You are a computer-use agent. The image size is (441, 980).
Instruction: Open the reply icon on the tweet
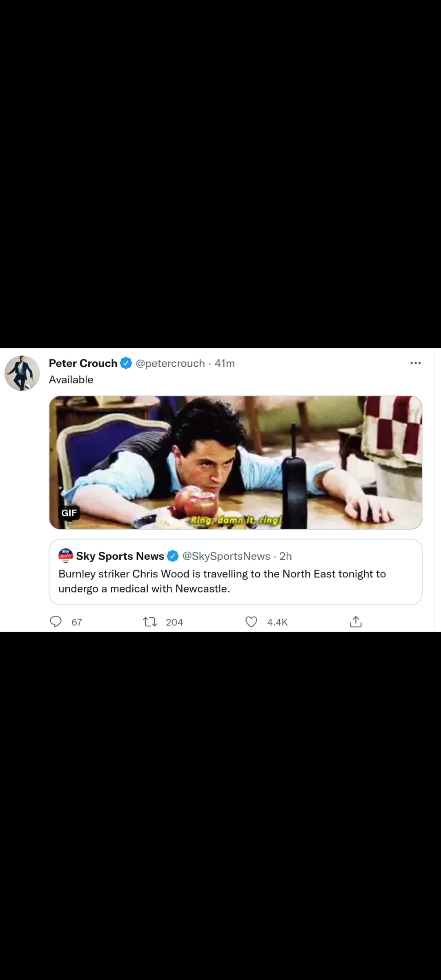click(56, 622)
